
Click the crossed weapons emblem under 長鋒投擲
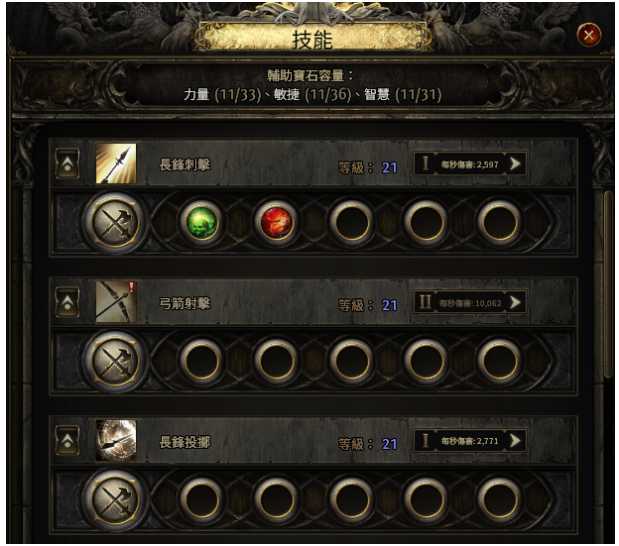115,499
